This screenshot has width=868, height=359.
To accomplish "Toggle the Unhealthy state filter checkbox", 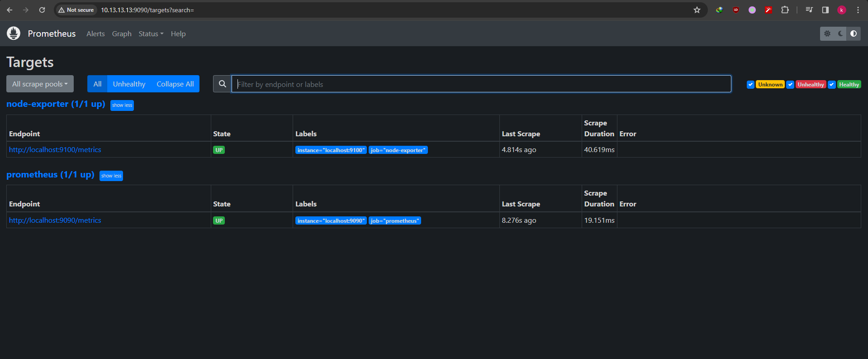I will click(x=790, y=85).
